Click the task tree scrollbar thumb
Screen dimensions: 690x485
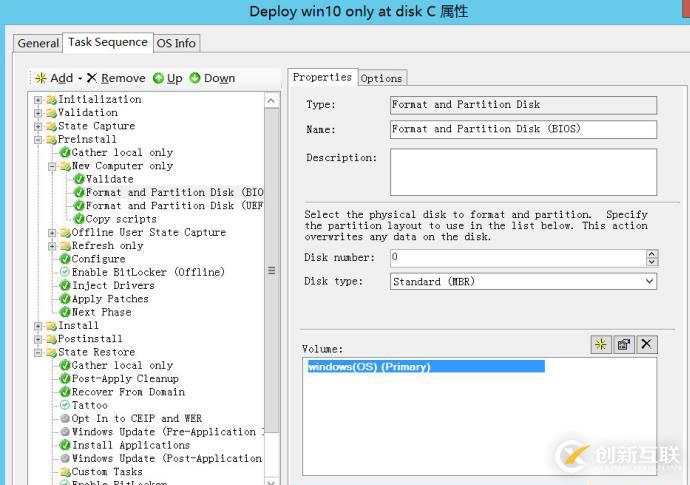click(272, 271)
